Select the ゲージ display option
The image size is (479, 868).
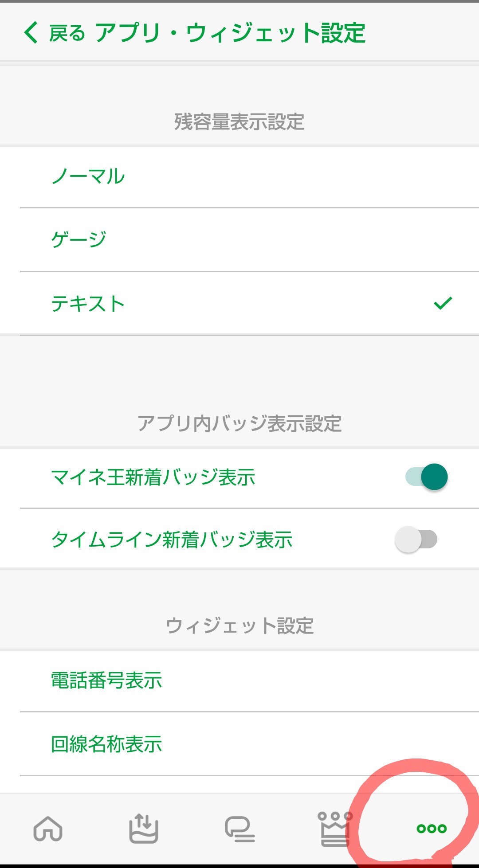pos(79,239)
